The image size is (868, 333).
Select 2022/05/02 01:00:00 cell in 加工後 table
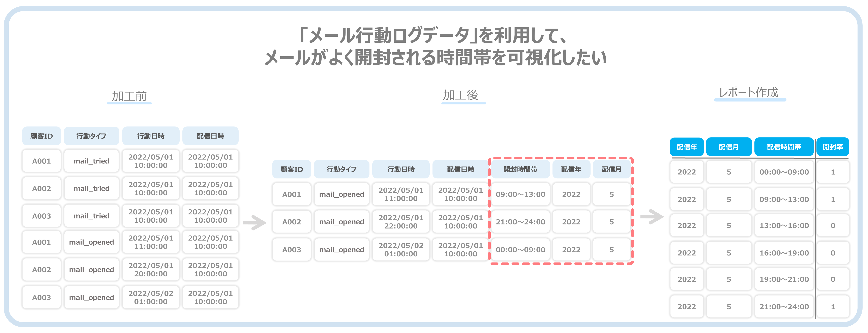(x=401, y=249)
